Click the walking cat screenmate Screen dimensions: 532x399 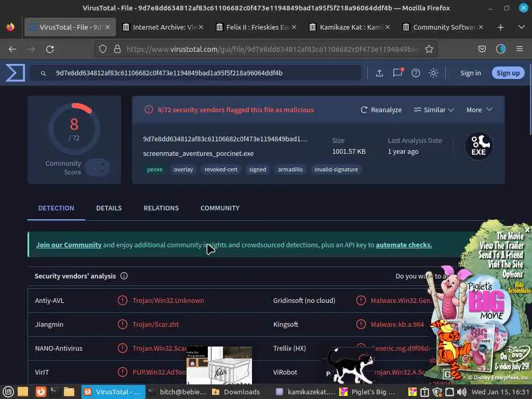(x=351, y=366)
